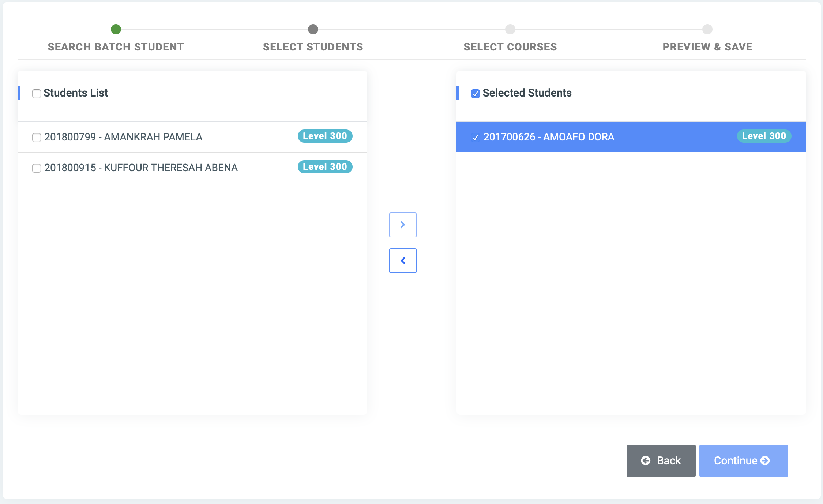Image resolution: width=823 pixels, height=504 pixels.
Task: Click the forward arrow icon in the Continue button
Action: (766, 461)
